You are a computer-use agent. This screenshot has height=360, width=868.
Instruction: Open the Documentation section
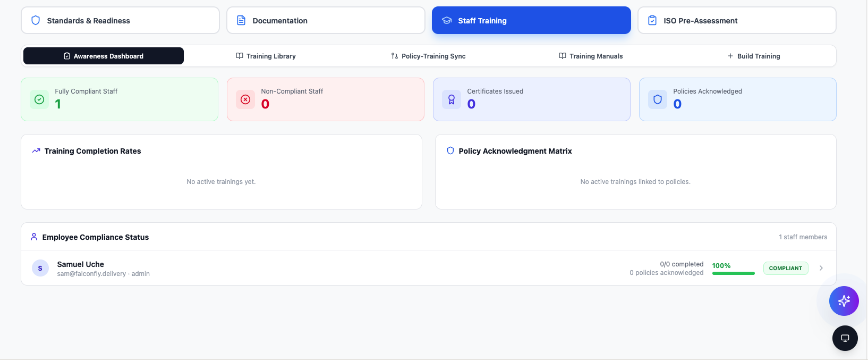pyautogui.click(x=326, y=20)
